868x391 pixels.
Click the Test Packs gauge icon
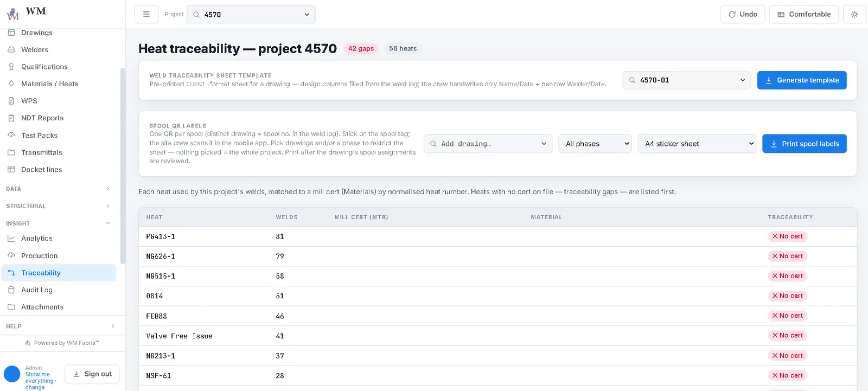pyautogui.click(x=11, y=135)
